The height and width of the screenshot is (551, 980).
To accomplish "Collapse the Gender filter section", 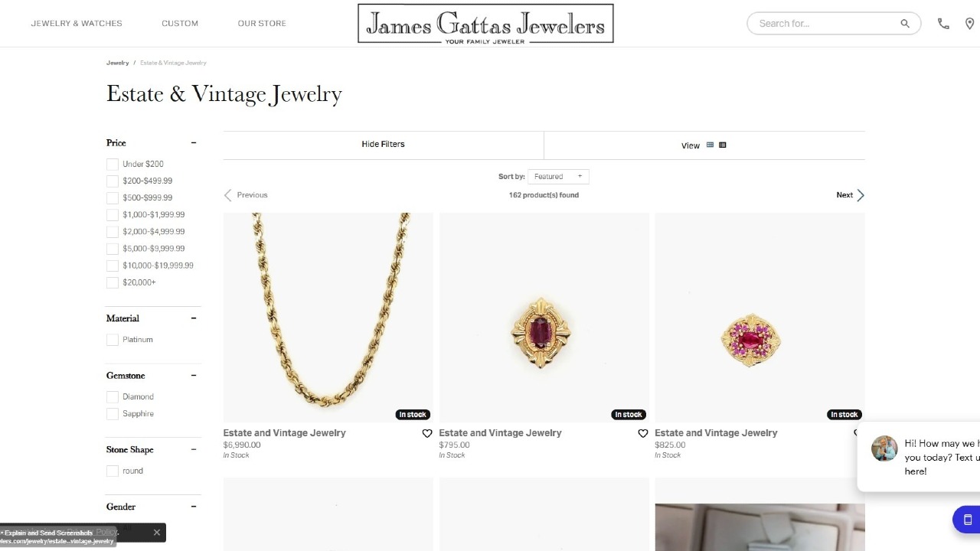I will tap(194, 507).
